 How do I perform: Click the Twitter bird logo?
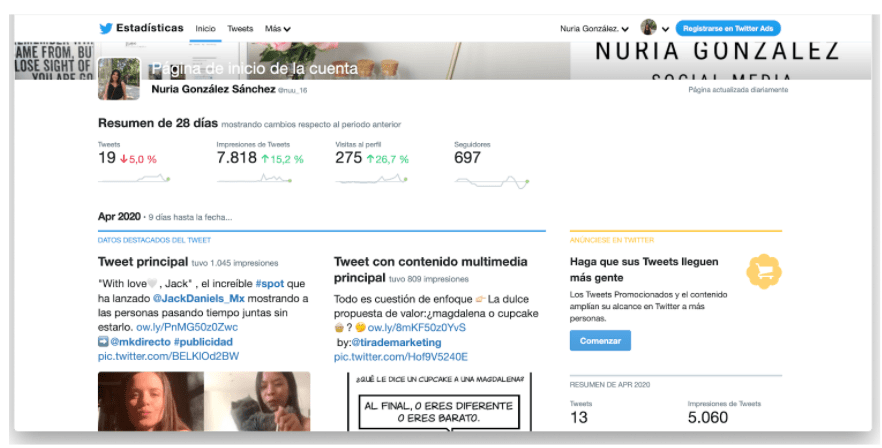[x=106, y=28]
